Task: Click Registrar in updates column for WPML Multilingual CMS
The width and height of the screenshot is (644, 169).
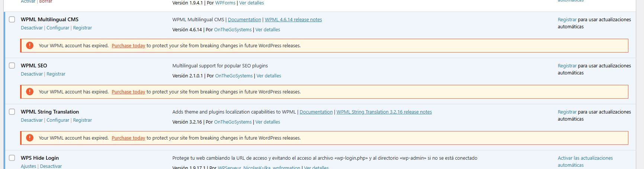Action: 567,20
